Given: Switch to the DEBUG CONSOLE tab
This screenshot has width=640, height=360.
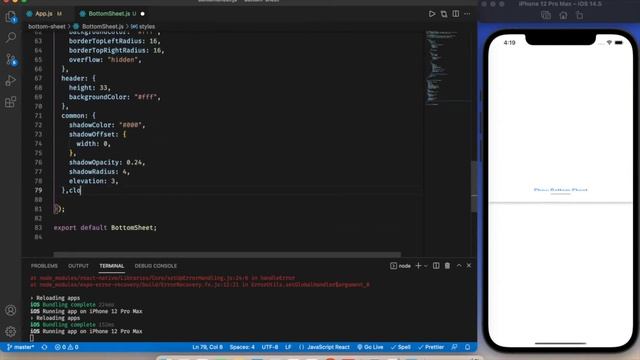Looking at the screenshot, I should pyautogui.click(x=156, y=266).
